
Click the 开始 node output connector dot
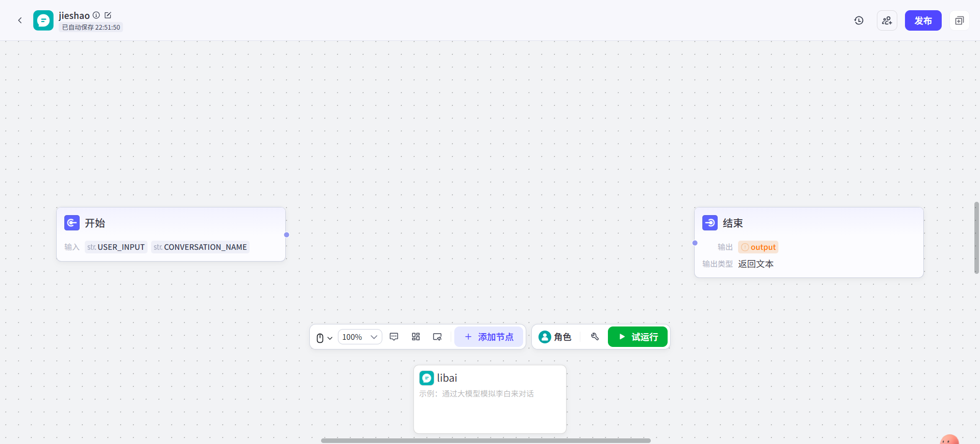tap(286, 235)
